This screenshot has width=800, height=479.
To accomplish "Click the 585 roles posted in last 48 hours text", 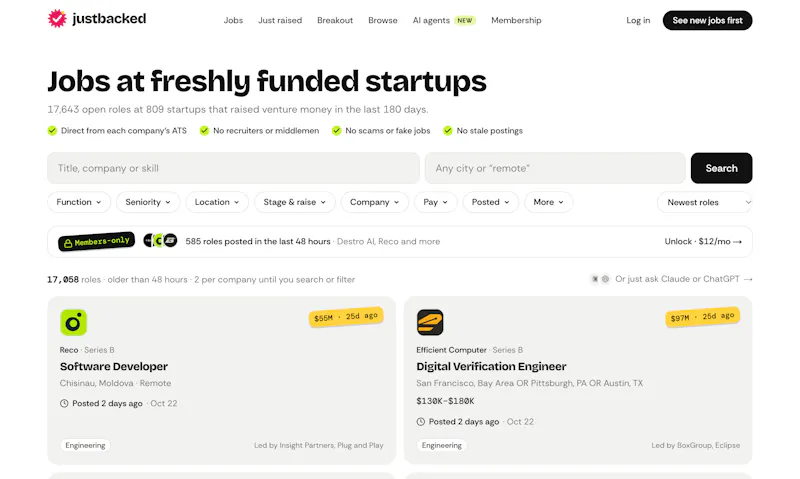I will (258, 242).
